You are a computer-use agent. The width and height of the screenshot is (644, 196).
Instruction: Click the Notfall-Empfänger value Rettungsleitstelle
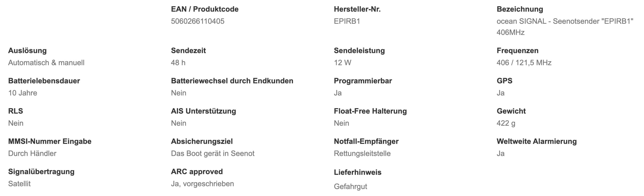[x=362, y=154]
